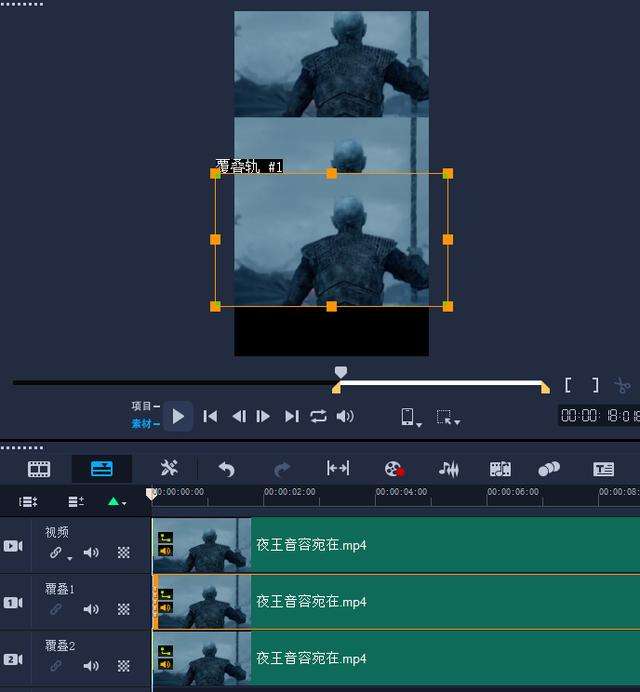Image resolution: width=640 pixels, height=692 pixels.
Task: Click the 视频 track name
Action: coord(57,532)
